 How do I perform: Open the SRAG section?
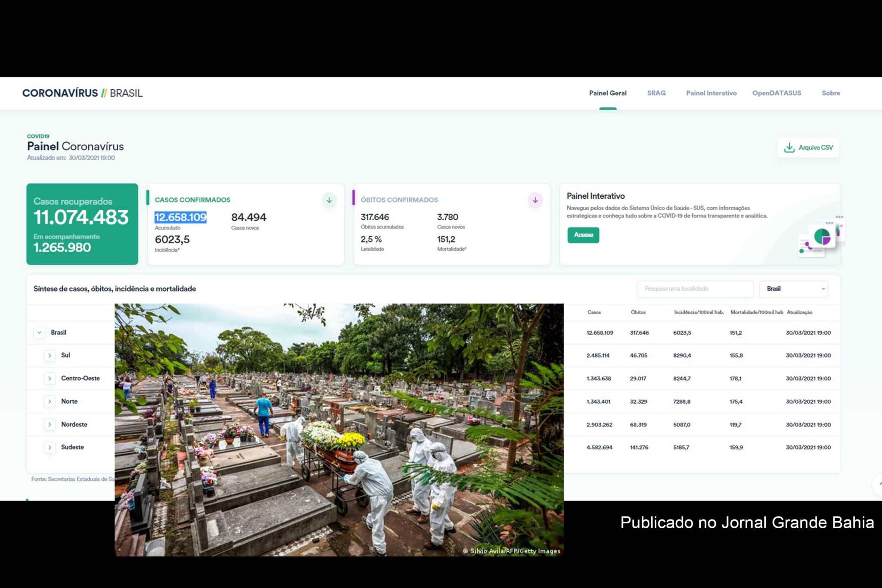coord(656,93)
